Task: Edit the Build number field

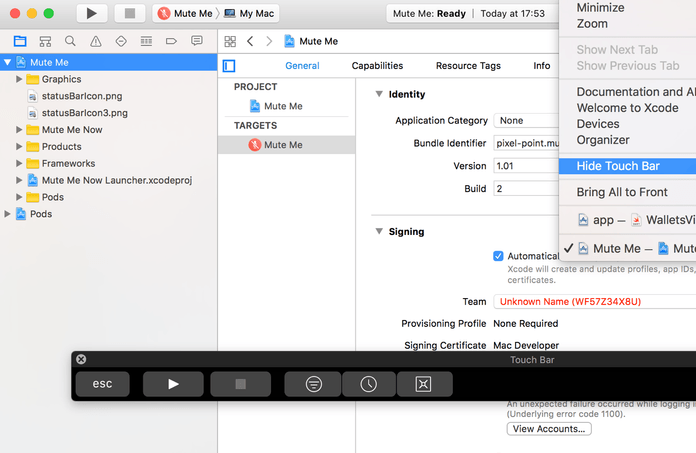Action: [526, 189]
